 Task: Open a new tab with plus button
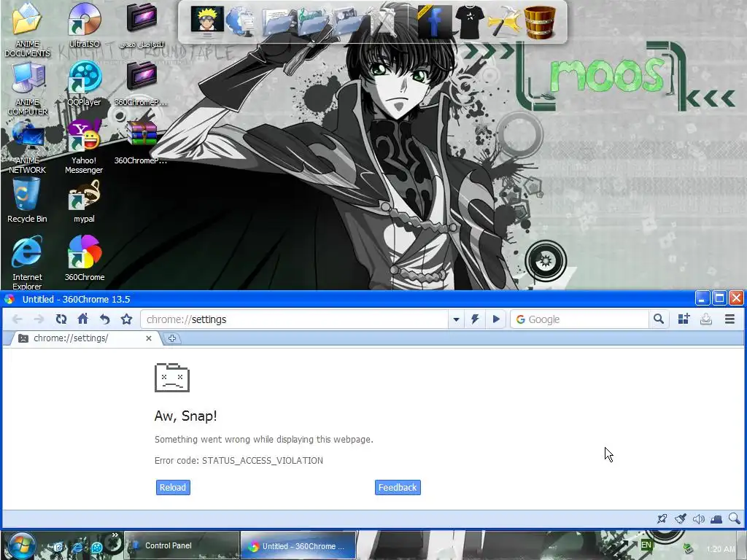172,338
